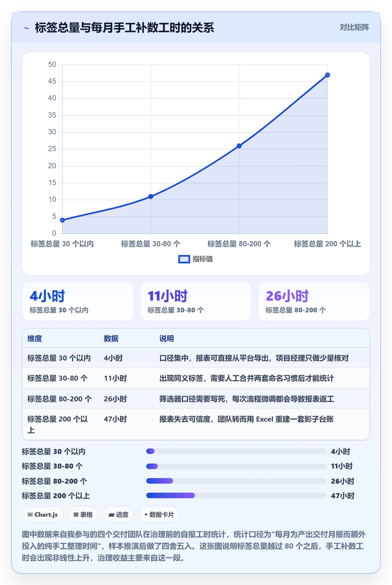Image resolution: width=392 pixels, height=585 pixels.
Task: Click x-axis label 标签总量 30-80 个
Action: pyautogui.click(x=151, y=244)
